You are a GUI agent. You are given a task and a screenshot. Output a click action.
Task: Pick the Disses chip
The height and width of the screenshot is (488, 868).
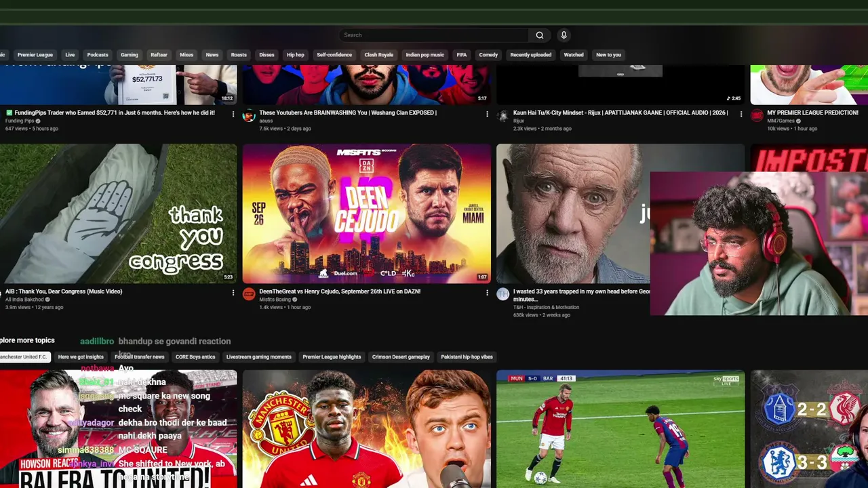point(267,55)
